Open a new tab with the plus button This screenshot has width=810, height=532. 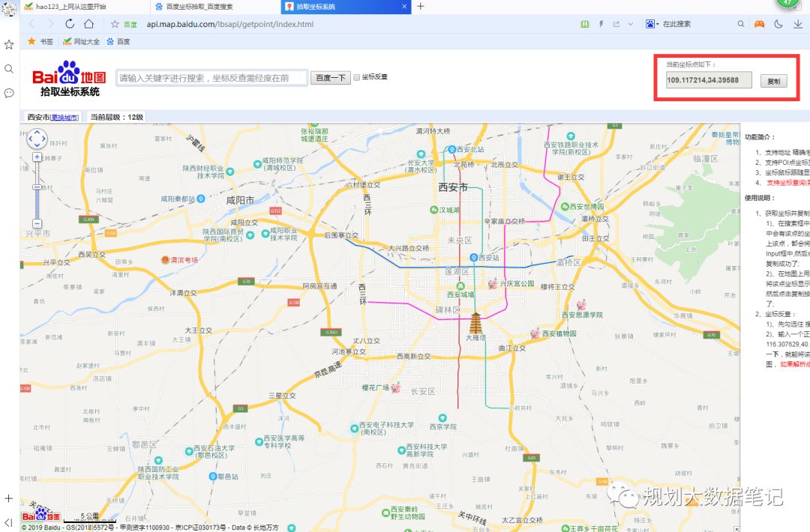(421, 6)
